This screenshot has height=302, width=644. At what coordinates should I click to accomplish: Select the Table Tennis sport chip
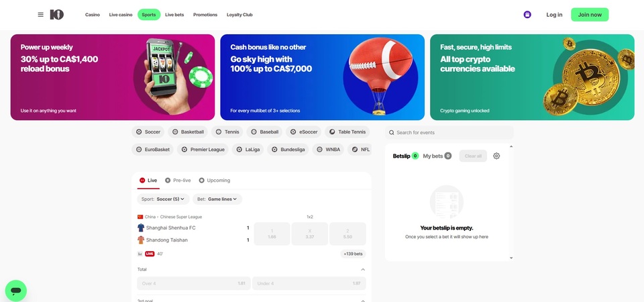tap(347, 132)
